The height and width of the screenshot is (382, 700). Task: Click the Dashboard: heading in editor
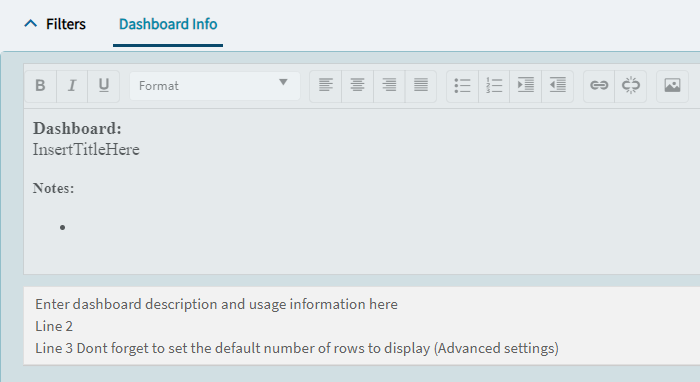coord(77,129)
